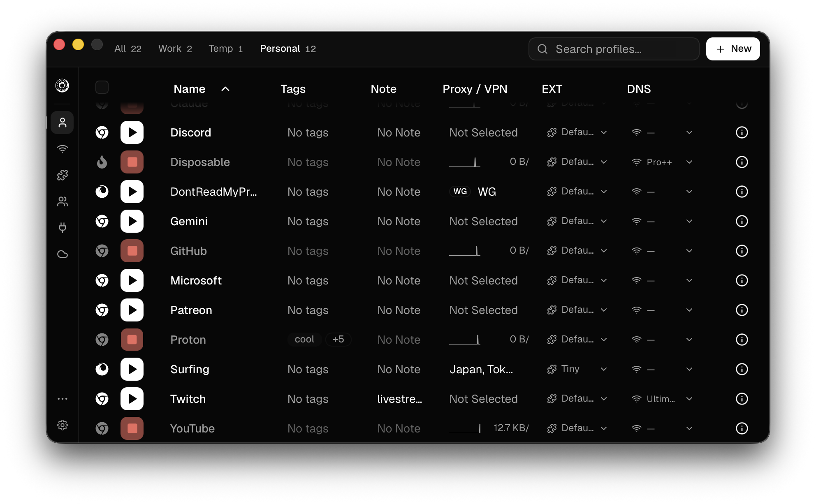
Task: Show info for the Proton profile
Action: click(x=742, y=340)
